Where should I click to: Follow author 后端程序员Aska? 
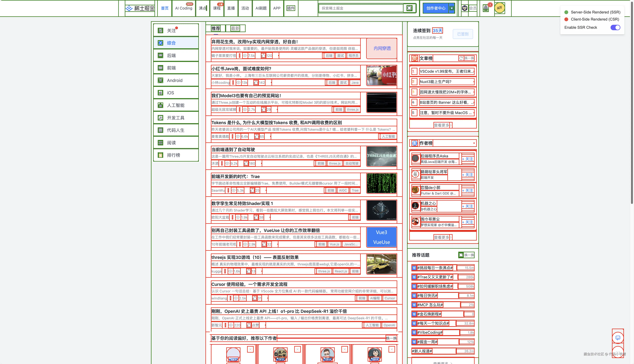468,159
